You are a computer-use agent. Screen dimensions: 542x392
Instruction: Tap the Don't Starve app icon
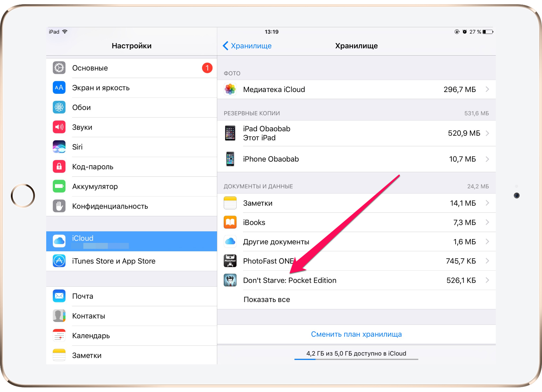click(230, 280)
